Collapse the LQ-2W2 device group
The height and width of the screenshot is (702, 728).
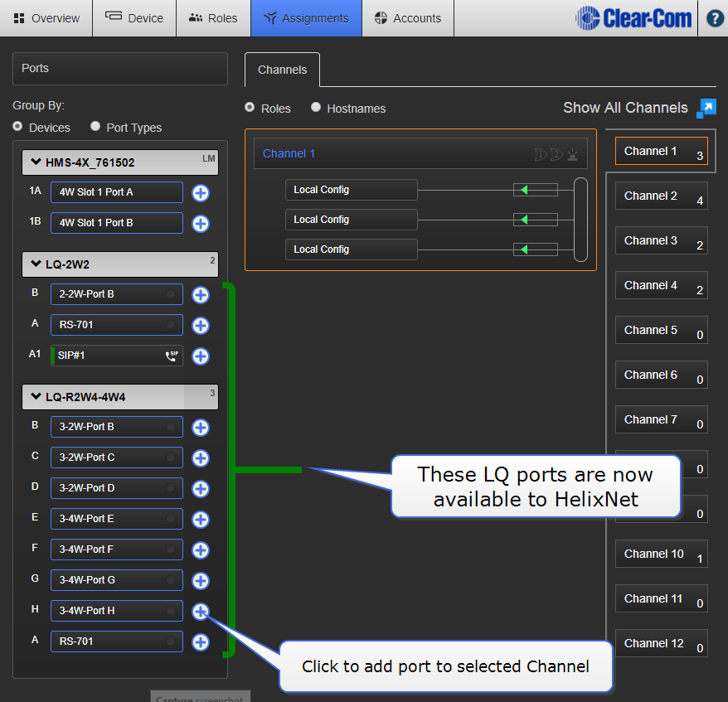point(36,264)
